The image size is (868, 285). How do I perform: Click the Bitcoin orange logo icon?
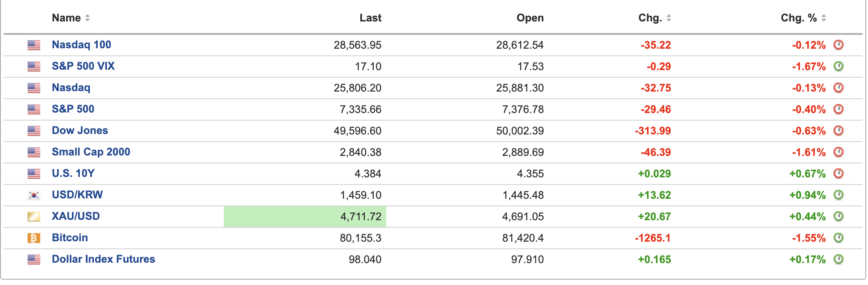34,238
